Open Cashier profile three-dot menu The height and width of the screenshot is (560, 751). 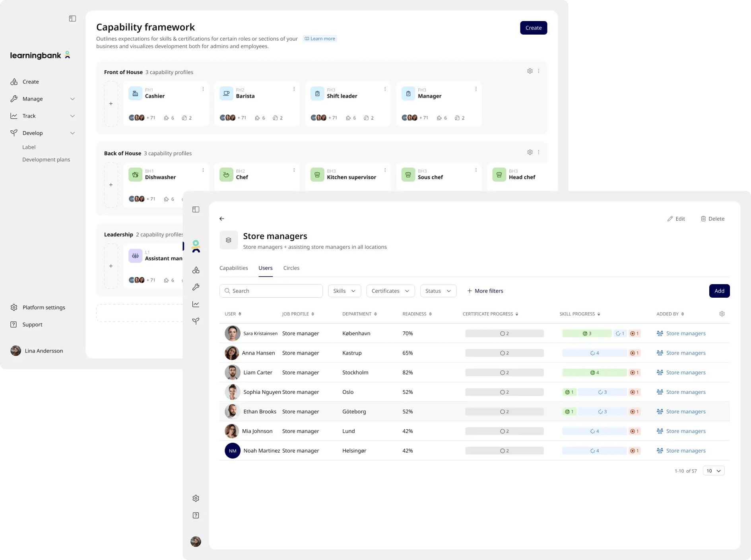[203, 89]
